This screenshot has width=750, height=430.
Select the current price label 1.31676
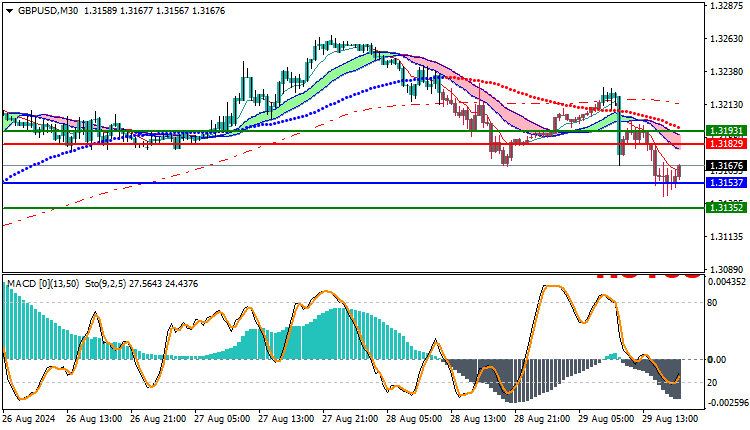[x=726, y=165]
